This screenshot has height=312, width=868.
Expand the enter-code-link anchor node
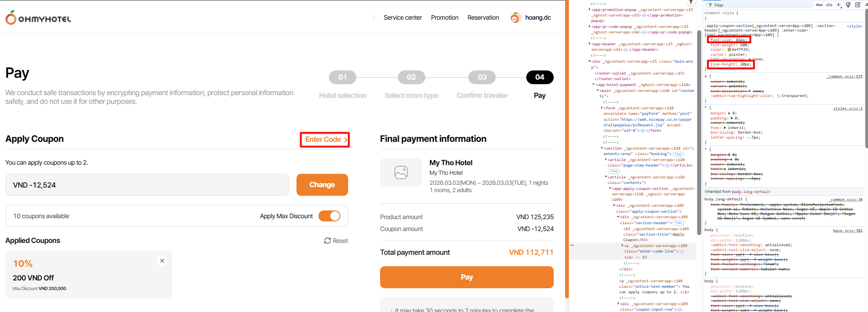[623, 246]
